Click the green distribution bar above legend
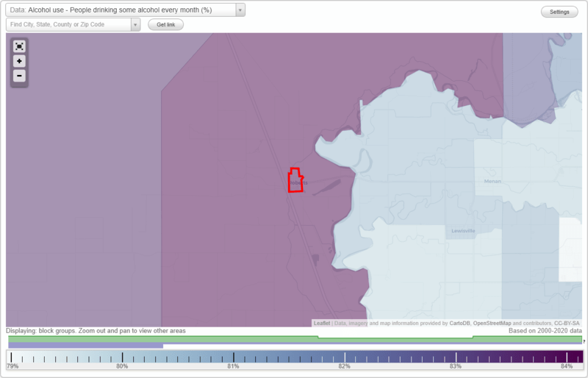The image size is (588, 378). click(x=295, y=339)
